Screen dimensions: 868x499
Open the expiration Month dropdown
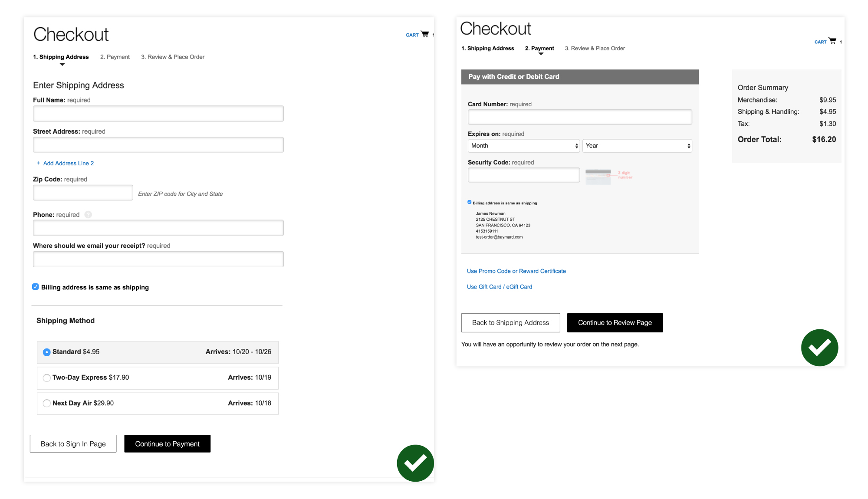point(524,146)
